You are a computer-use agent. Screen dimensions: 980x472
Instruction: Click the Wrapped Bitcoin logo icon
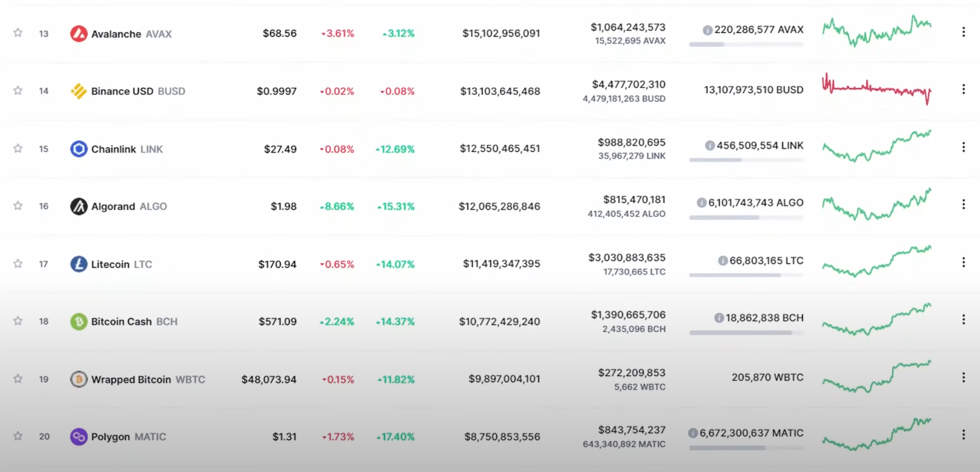coord(78,379)
